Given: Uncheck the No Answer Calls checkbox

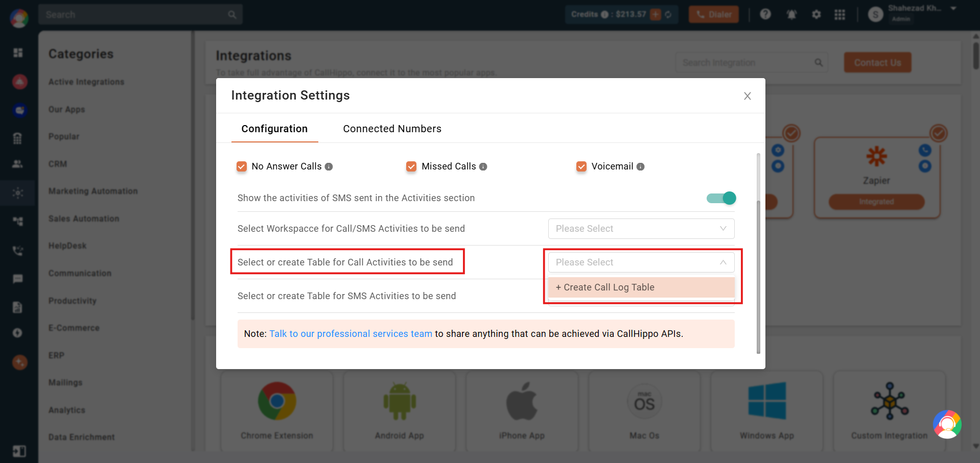Looking at the screenshot, I should [x=242, y=166].
